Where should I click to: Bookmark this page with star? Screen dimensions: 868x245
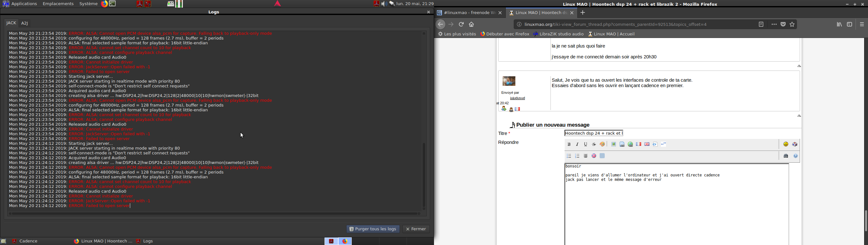(x=792, y=24)
